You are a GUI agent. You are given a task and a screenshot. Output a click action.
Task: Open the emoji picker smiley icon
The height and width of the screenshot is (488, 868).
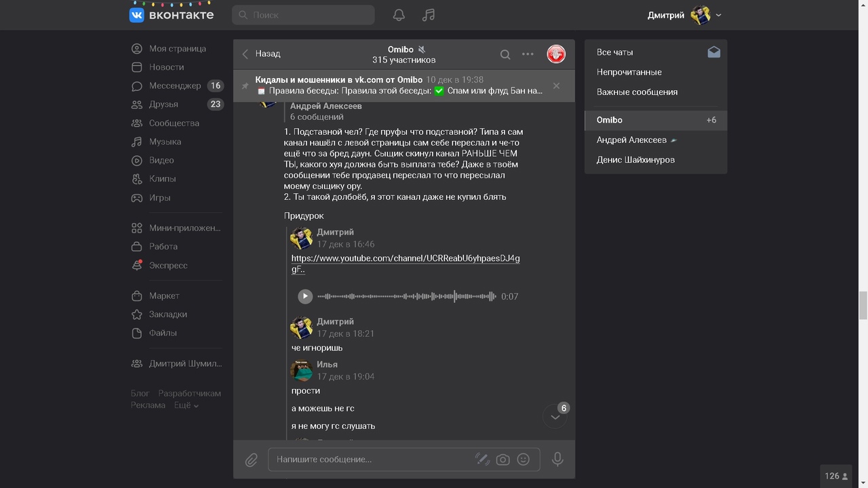click(523, 460)
